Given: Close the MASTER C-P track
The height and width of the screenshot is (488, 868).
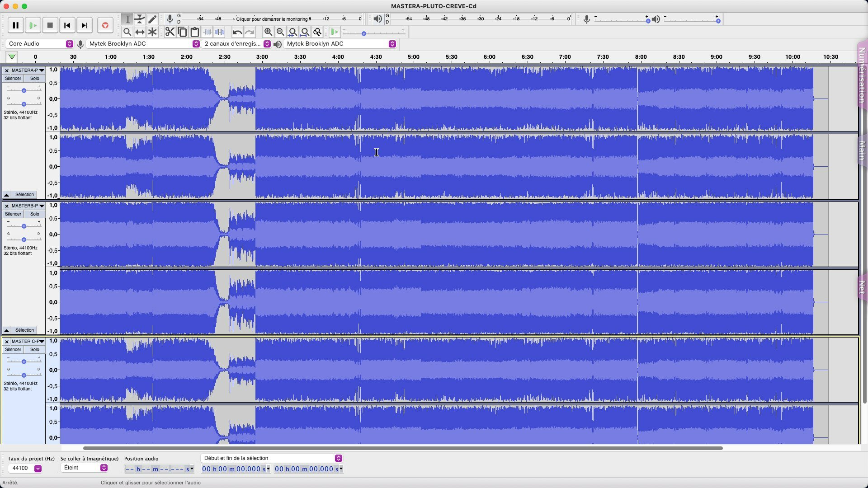Looking at the screenshot, I should [7, 342].
